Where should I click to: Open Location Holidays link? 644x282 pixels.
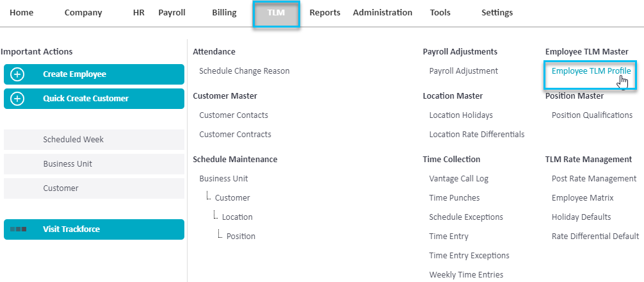[x=461, y=115]
